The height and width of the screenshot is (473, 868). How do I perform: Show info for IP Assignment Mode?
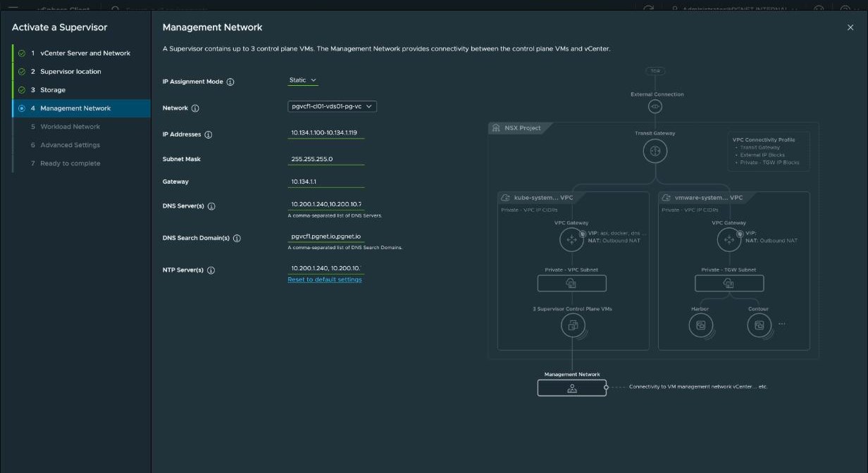tap(230, 82)
